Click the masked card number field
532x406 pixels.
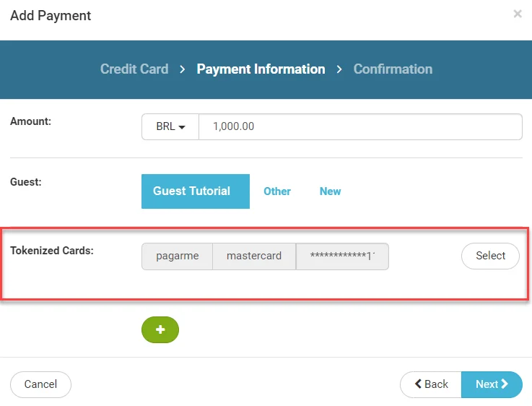[x=342, y=256]
